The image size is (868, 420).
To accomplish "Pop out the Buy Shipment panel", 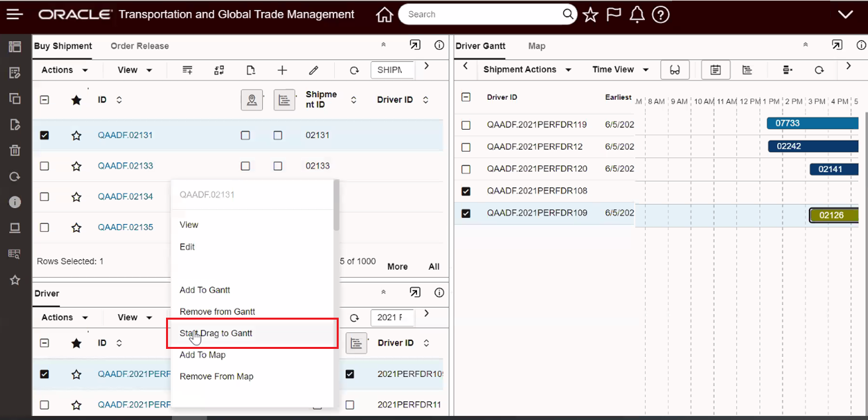I will (x=414, y=45).
